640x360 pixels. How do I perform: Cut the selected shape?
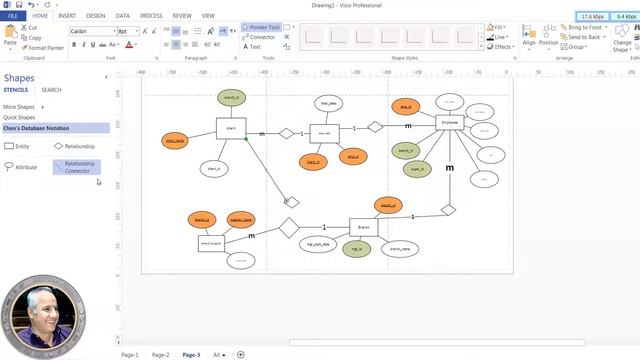coord(29,28)
